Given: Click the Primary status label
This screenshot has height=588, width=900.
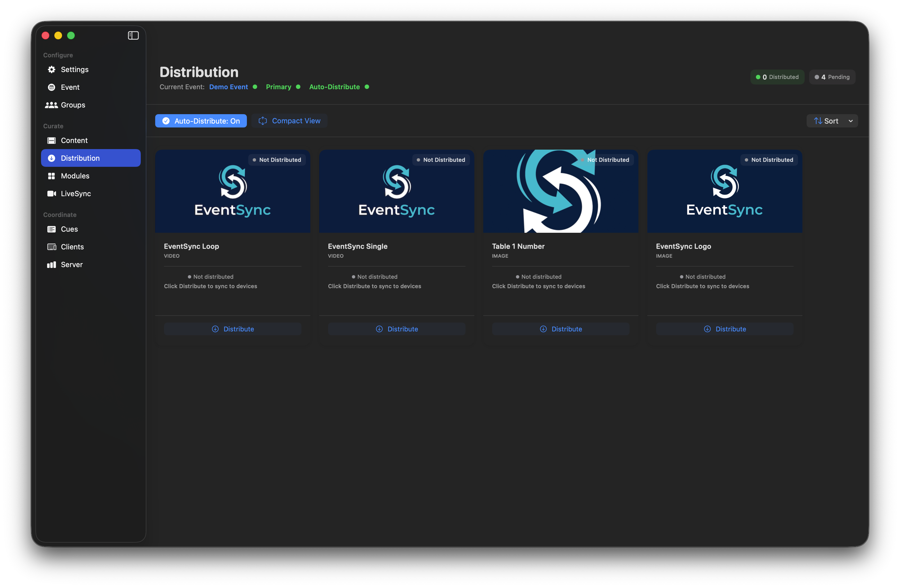Looking at the screenshot, I should 279,87.
